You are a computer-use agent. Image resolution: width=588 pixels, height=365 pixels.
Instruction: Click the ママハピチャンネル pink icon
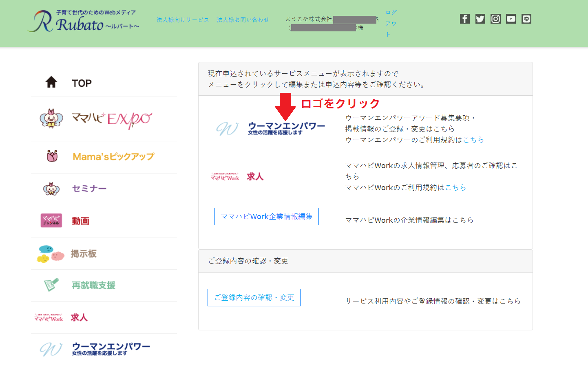click(x=51, y=220)
